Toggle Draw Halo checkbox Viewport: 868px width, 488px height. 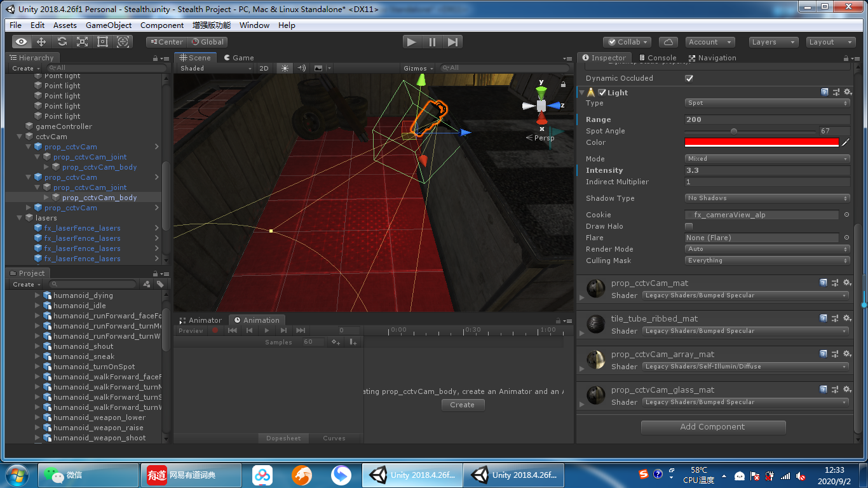pyautogui.click(x=689, y=226)
